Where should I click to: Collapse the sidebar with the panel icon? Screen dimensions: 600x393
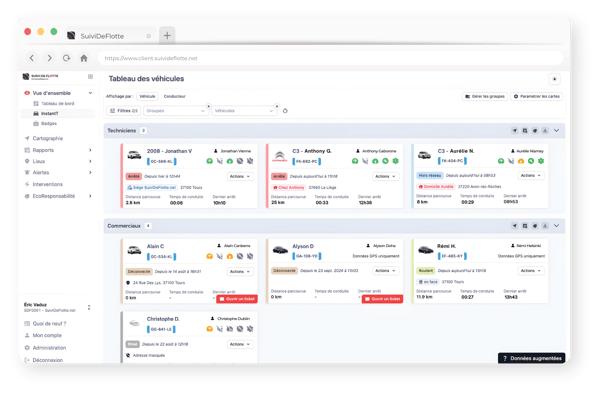[x=90, y=77]
